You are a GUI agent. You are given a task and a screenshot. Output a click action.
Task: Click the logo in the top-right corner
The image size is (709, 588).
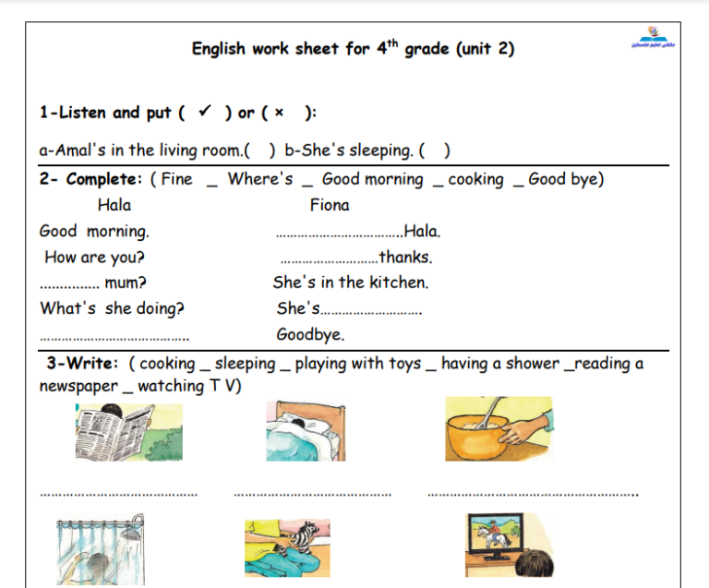click(653, 38)
